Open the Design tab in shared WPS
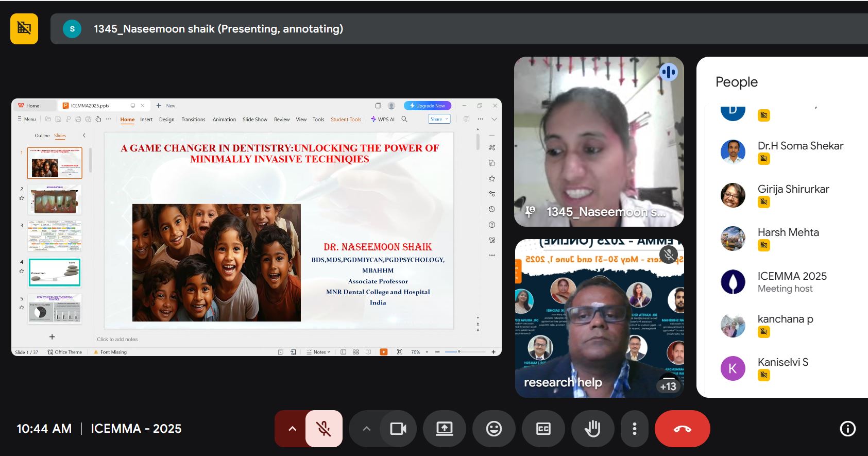Image resolution: width=868 pixels, height=456 pixels. coord(166,119)
